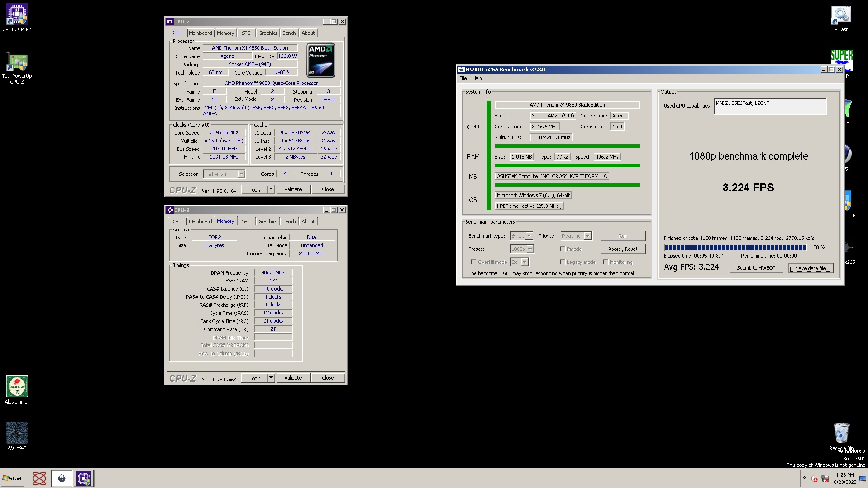Open the File menu in HWBOT x265
868x488 pixels.
pyautogui.click(x=463, y=78)
